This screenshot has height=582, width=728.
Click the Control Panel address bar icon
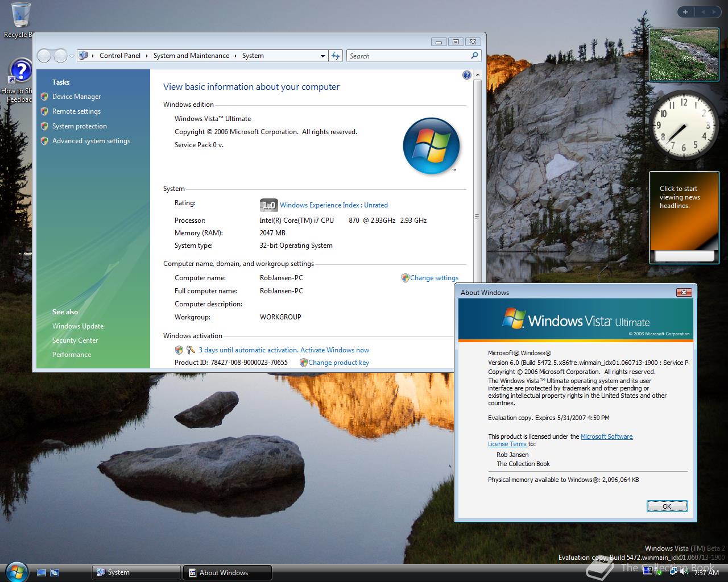pyautogui.click(x=84, y=56)
